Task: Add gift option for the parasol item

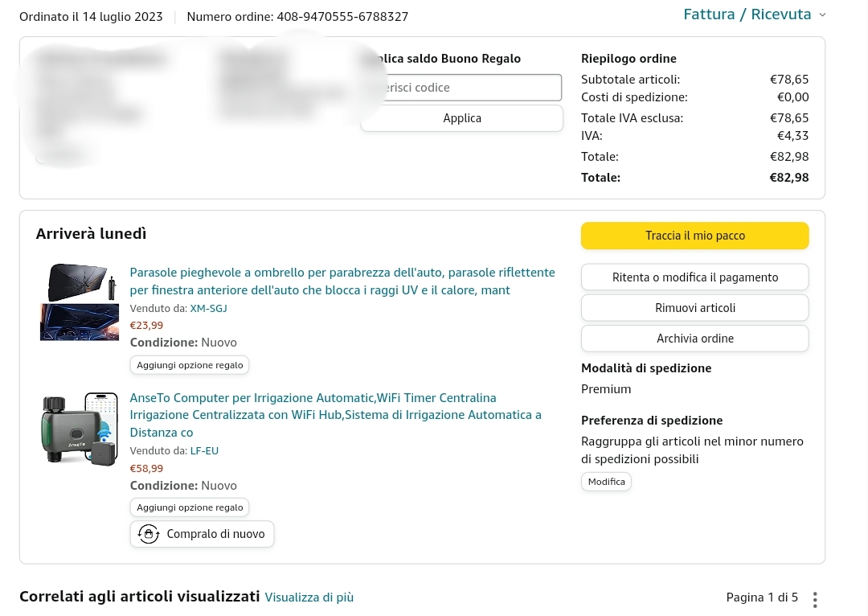Action: 190,365
